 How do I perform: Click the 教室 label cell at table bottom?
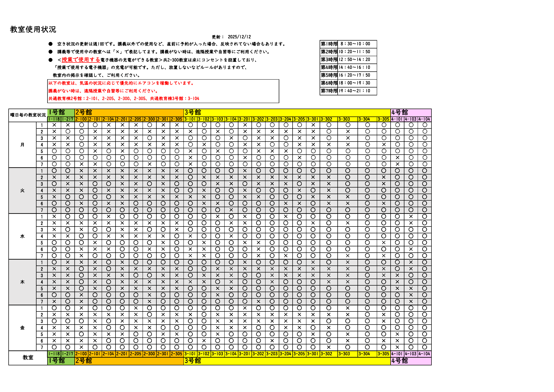(28, 357)
